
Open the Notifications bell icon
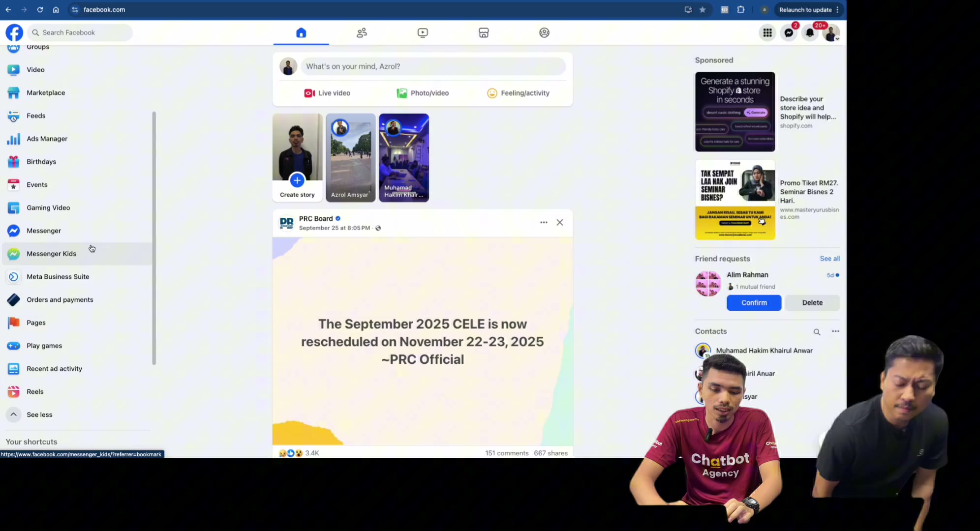tap(810, 33)
